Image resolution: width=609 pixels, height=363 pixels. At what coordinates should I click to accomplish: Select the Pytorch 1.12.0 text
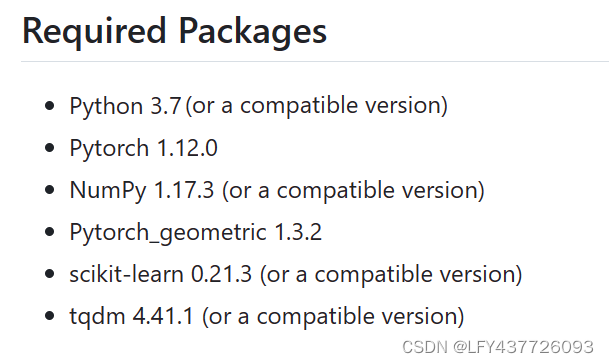pyautogui.click(x=143, y=148)
